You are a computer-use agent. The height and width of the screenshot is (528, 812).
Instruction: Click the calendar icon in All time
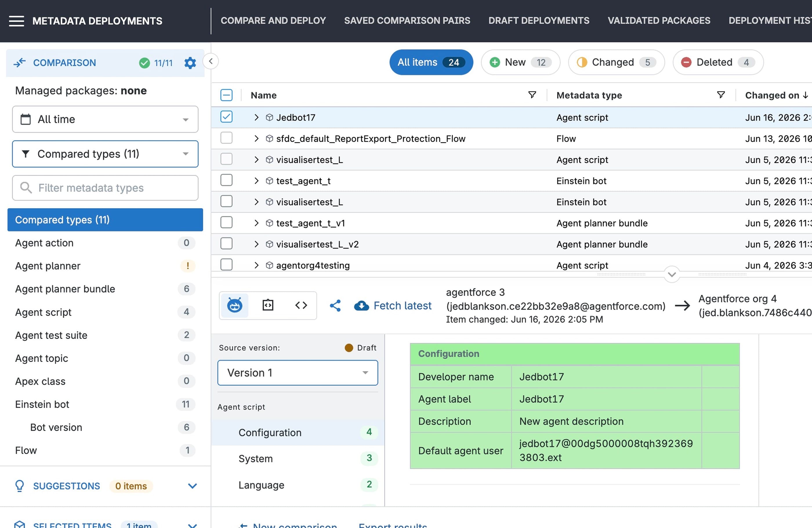click(x=26, y=119)
